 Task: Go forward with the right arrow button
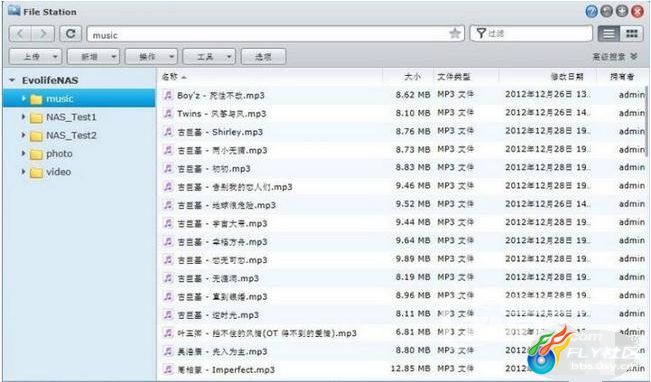pyautogui.click(x=43, y=34)
